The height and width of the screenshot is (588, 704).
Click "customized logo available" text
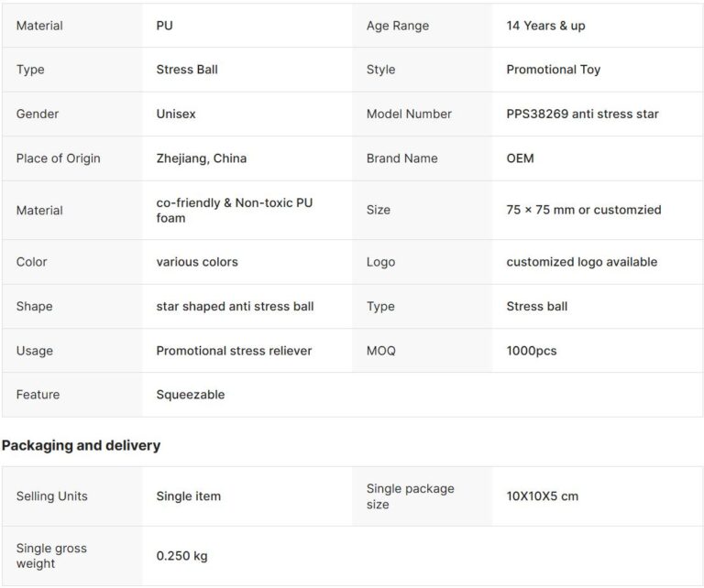click(581, 262)
